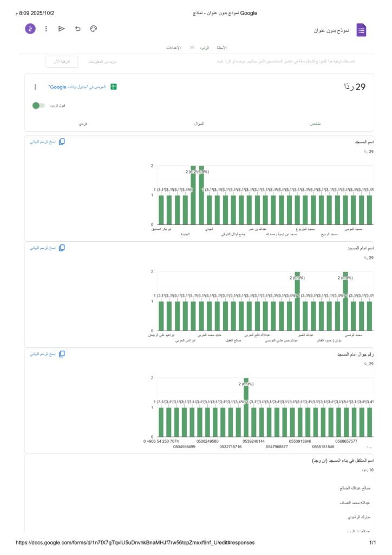Switch to the الأسئلة tab
This screenshot has width=392, height=555.
click(221, 48)
